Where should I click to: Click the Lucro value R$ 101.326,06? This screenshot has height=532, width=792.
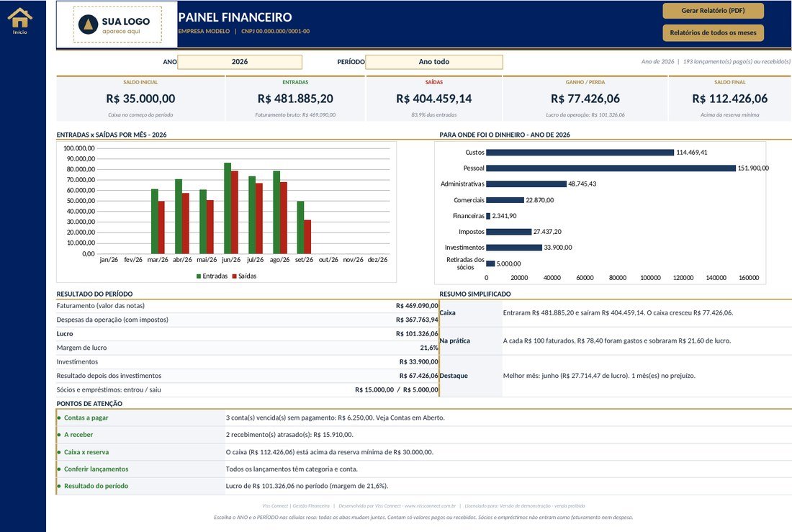[x=417, y=334]
